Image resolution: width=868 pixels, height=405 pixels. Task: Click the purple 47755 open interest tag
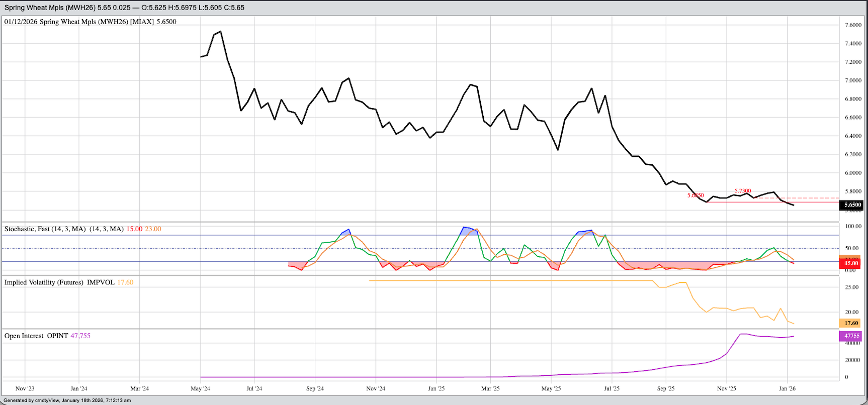(851, 336)
